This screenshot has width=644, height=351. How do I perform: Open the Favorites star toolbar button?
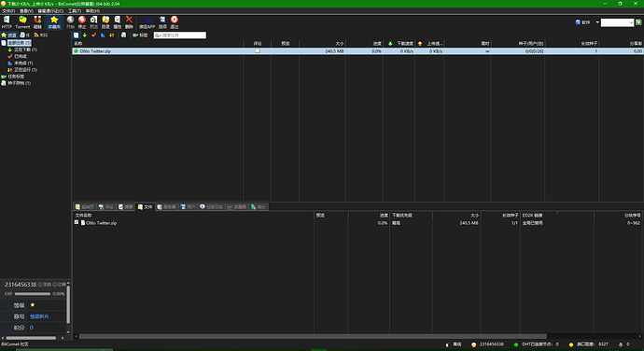click(54, 22)
